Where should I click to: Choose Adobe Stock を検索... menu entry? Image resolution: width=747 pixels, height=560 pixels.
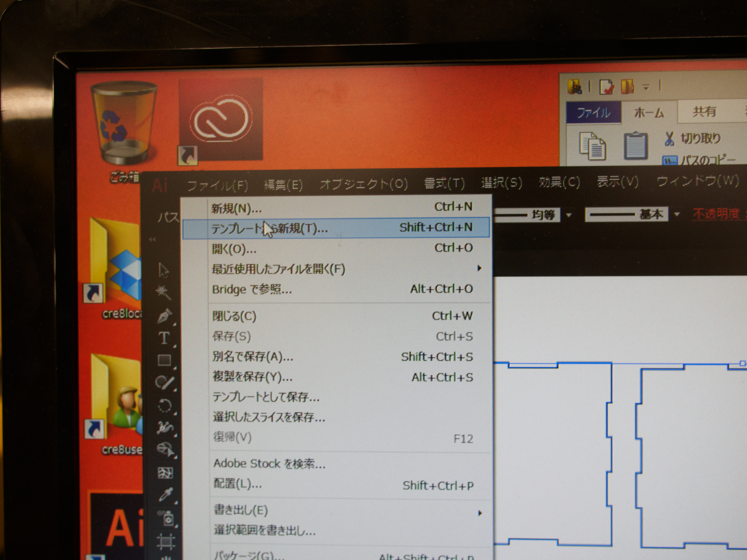click(336, 463)
